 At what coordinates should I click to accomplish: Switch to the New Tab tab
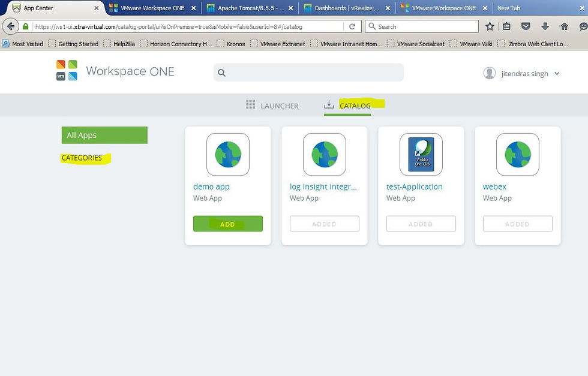[x=540, y=8]
